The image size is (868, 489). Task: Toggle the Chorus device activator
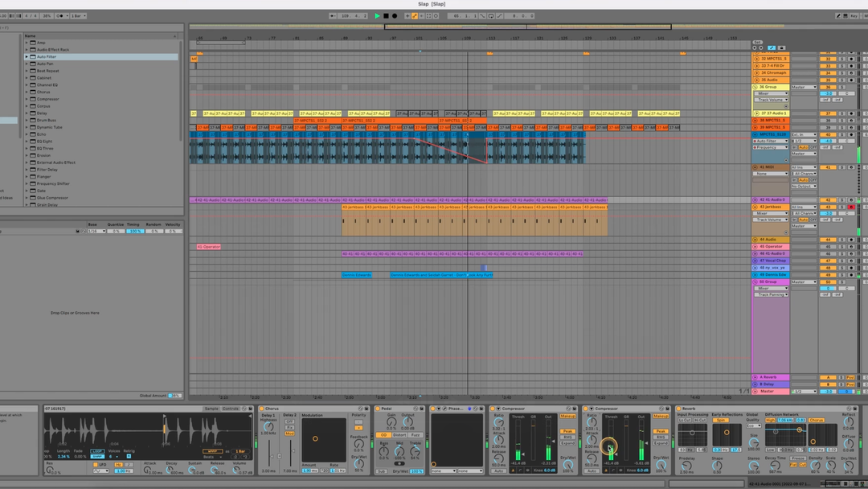click(x=261, y=409)
